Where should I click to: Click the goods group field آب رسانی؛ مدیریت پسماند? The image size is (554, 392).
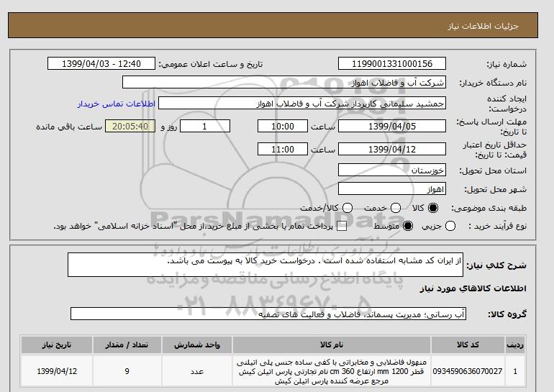coord(268,314)
